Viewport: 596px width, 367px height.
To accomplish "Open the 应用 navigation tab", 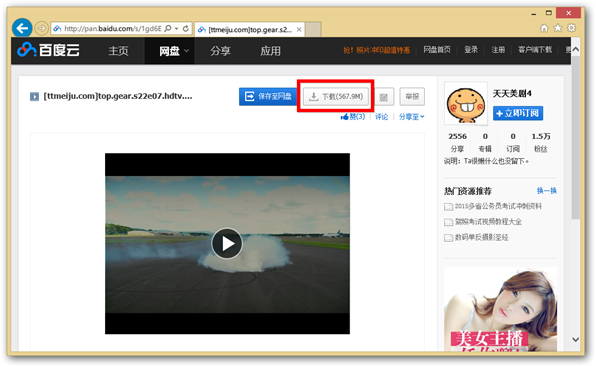I will click(x=270, y=51).
